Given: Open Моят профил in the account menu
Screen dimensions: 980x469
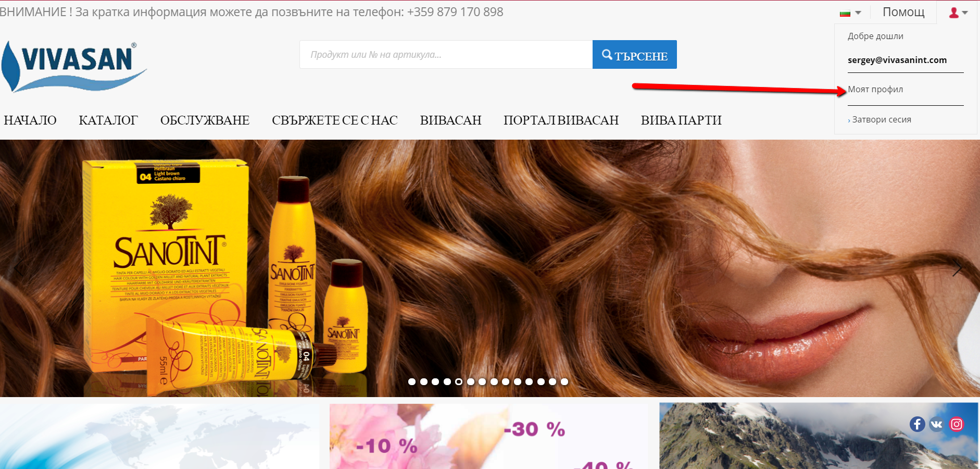Looking at the screenshot, I should [875, 89].
